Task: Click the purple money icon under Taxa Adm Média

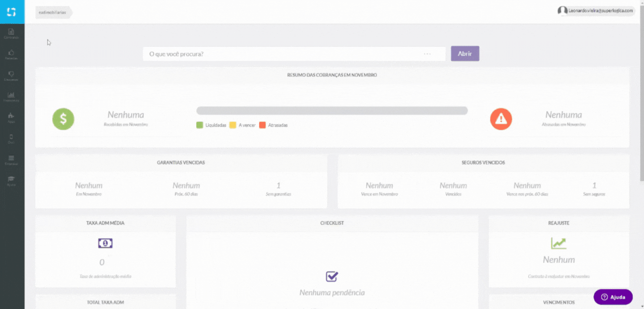Action: point(105,243)
